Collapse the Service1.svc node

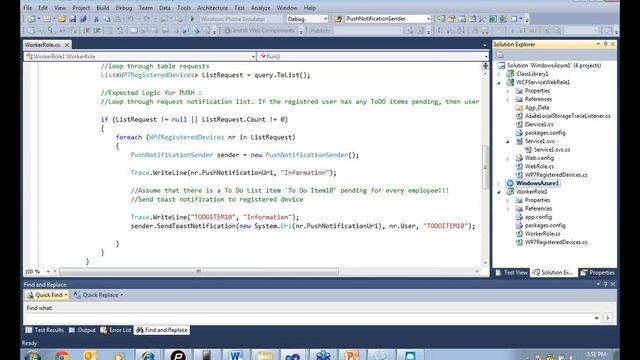point(508,142)
